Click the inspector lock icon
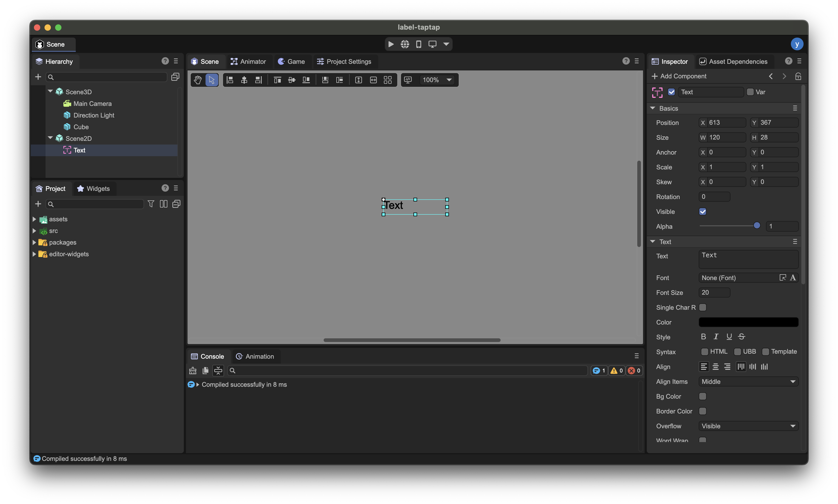This screenshot has height=504, width=838. click(x=798, y=76)
